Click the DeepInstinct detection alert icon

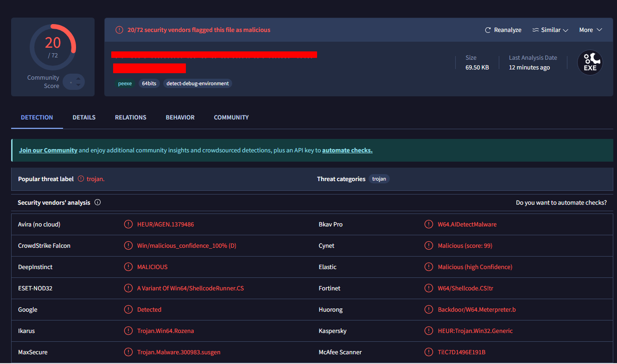click(x=128, y=267)
